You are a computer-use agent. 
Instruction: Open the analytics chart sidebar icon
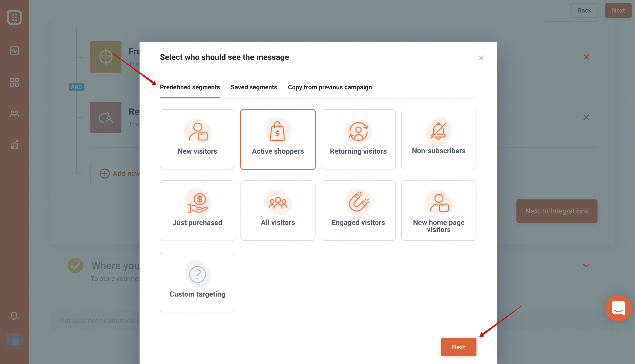tap(14, 144)
